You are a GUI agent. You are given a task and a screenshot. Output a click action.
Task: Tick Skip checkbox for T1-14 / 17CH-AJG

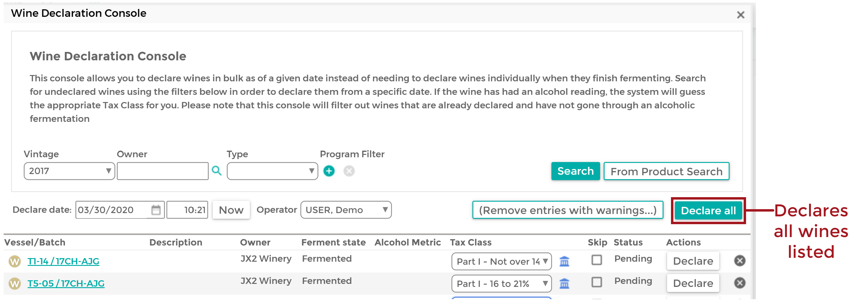597,260
